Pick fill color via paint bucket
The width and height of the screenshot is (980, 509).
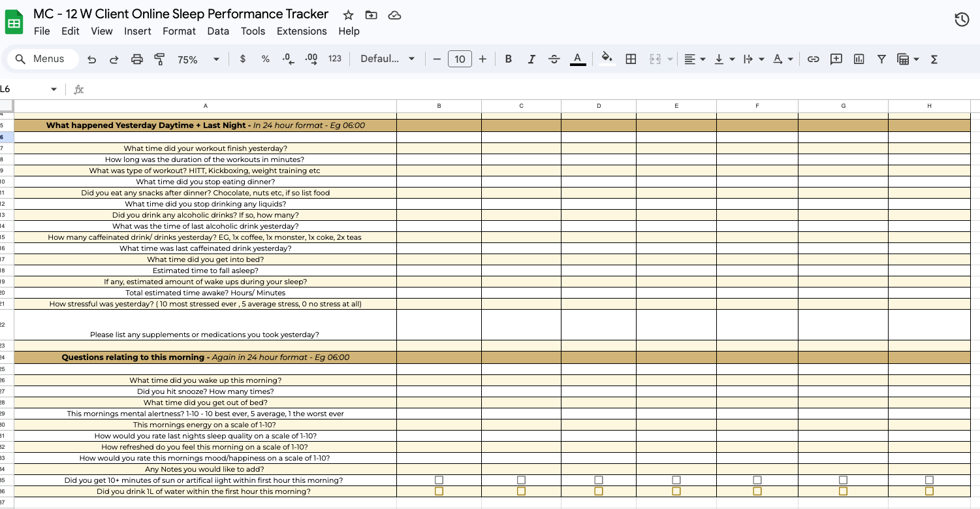pyautogui.click(x=607, y=59)
